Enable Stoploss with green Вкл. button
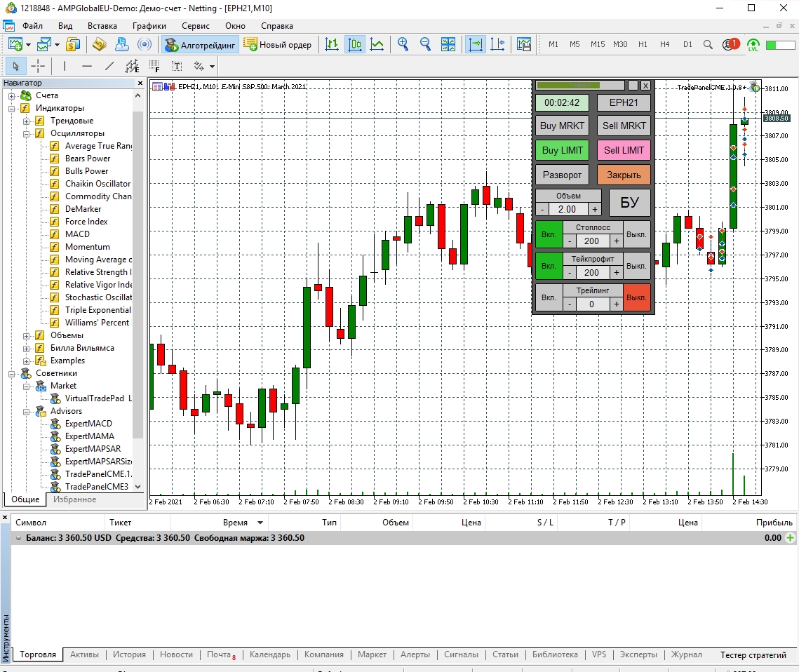This screenshot has width=799, height=672. (x=549, y=234)
